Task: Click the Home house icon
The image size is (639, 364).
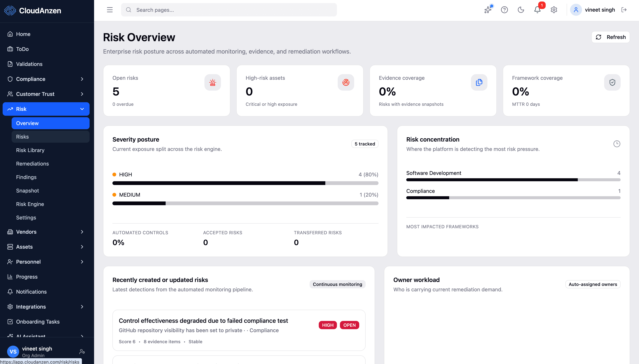Action: click(x=10, y=34)
